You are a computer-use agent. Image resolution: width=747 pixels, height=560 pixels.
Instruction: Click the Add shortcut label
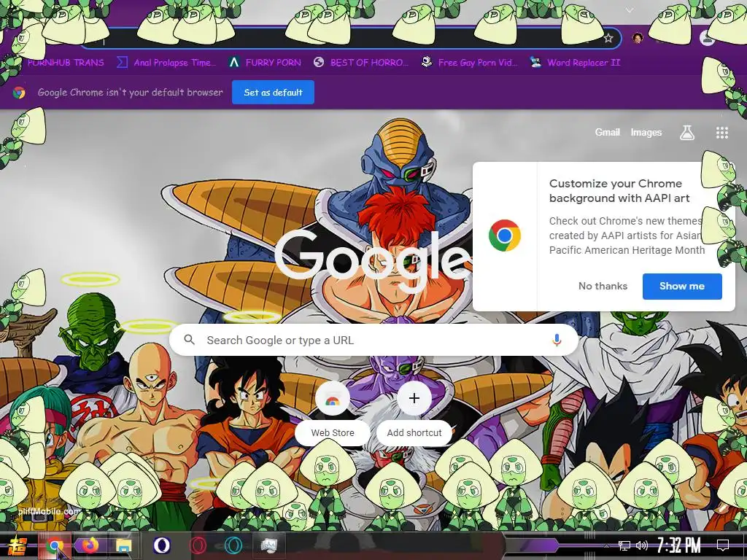[414, 433]
